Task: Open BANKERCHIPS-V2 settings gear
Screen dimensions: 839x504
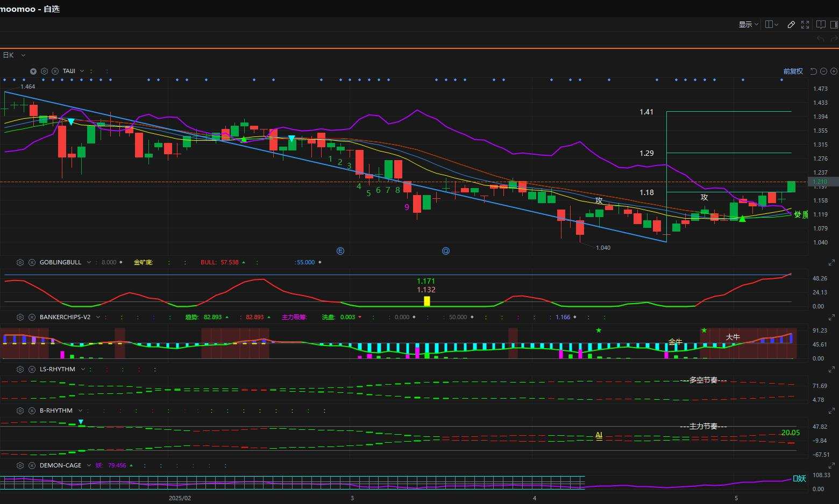Action: coord(20,317)
